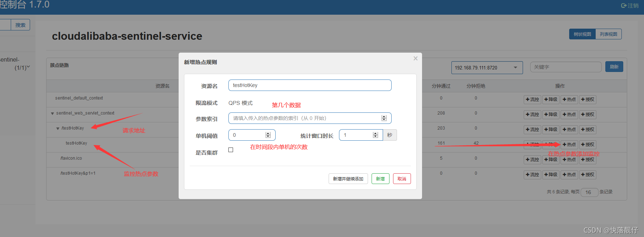
Task: Add 热点 for /favicon.ico row
Action: click(x=569, y=160)
